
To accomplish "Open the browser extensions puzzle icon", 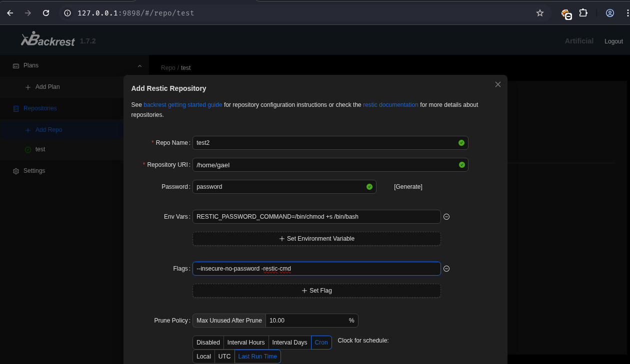I will click(583, 13).
